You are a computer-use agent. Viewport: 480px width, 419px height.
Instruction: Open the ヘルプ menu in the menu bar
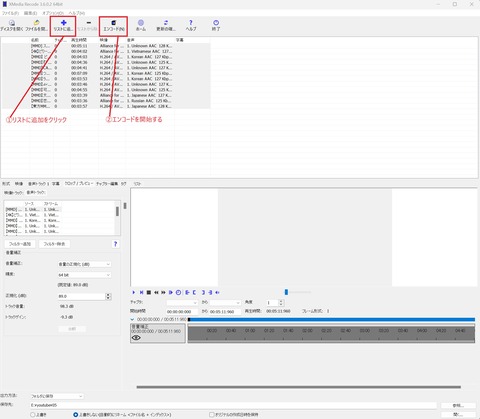(x=77, y=13)
